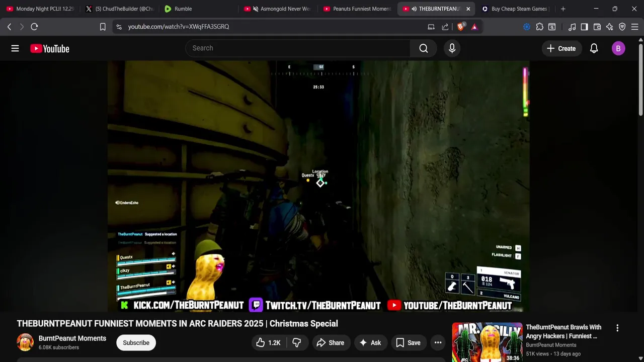This screenshot has width=644, height=362.
Task: Subscribe to BurntPeanut Moments
Action: pyautogui.click(x=136, y=343)
